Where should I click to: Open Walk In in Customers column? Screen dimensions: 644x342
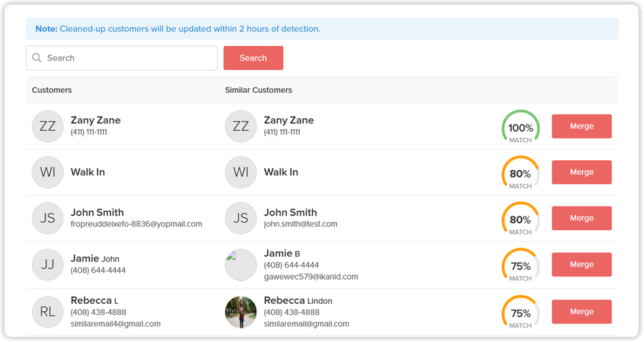coord(88,172)
